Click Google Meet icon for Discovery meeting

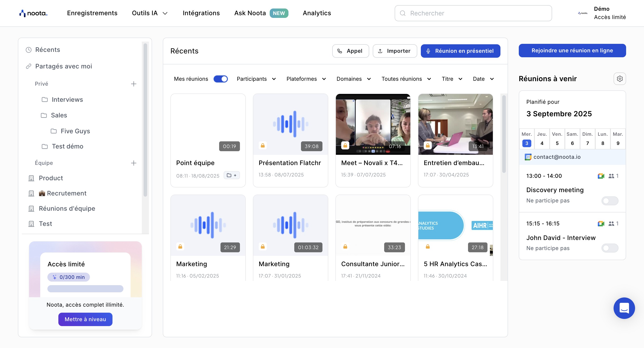(601, 176)
